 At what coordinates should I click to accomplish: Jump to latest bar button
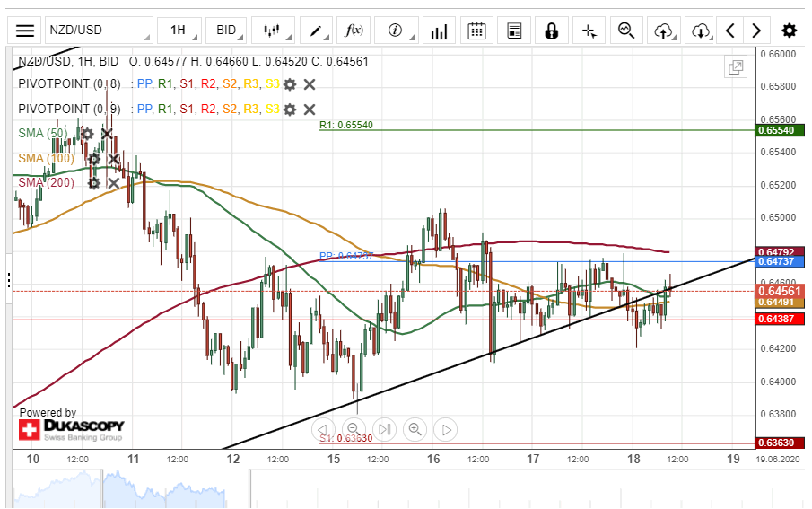click(x=384, y=430)
